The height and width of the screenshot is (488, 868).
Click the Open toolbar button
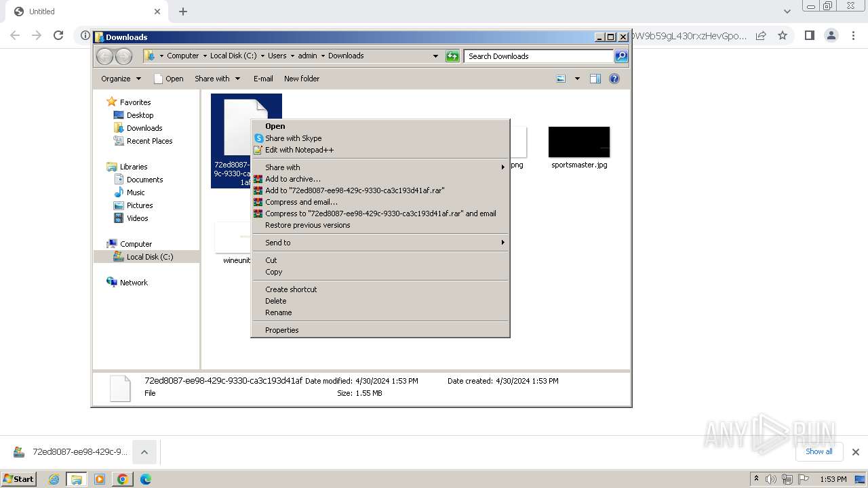click(x=169, y=79)
